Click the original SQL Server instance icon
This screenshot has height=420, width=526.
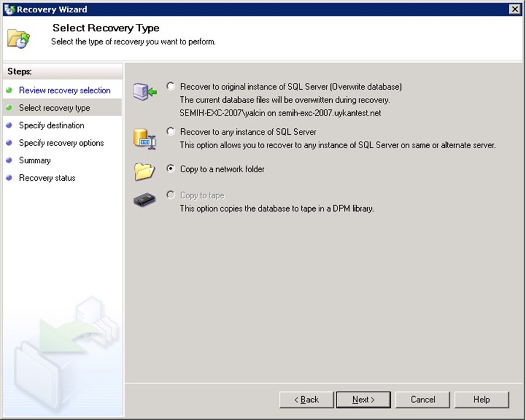tap(144, 92)
